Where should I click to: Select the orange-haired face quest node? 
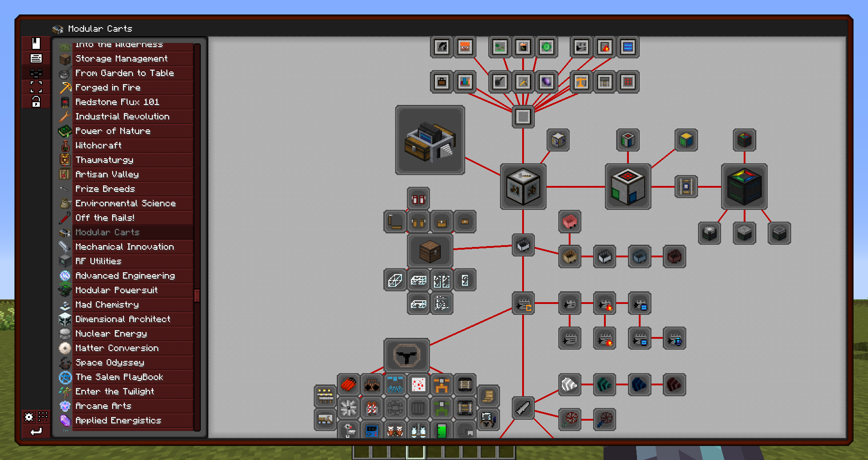465,47
